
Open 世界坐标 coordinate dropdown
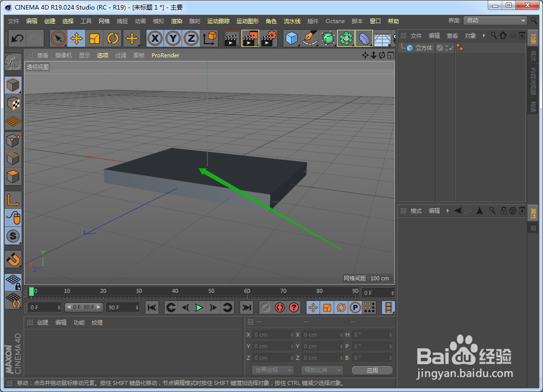[x=273, y=370]
